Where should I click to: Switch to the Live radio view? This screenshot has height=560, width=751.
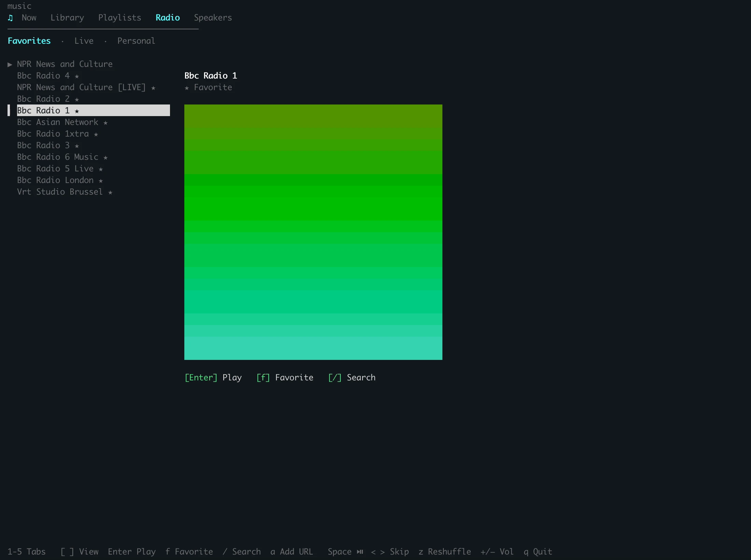[84, 41]
